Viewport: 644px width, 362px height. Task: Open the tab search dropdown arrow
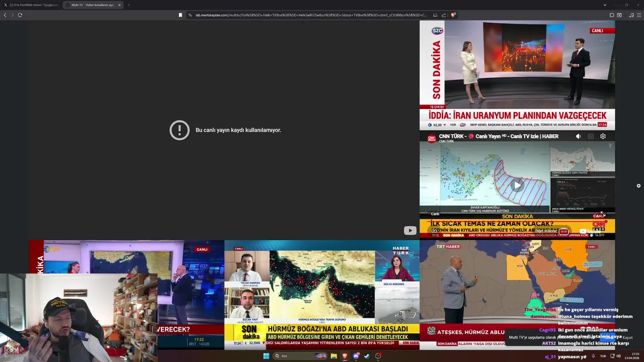tap(605, 5)
